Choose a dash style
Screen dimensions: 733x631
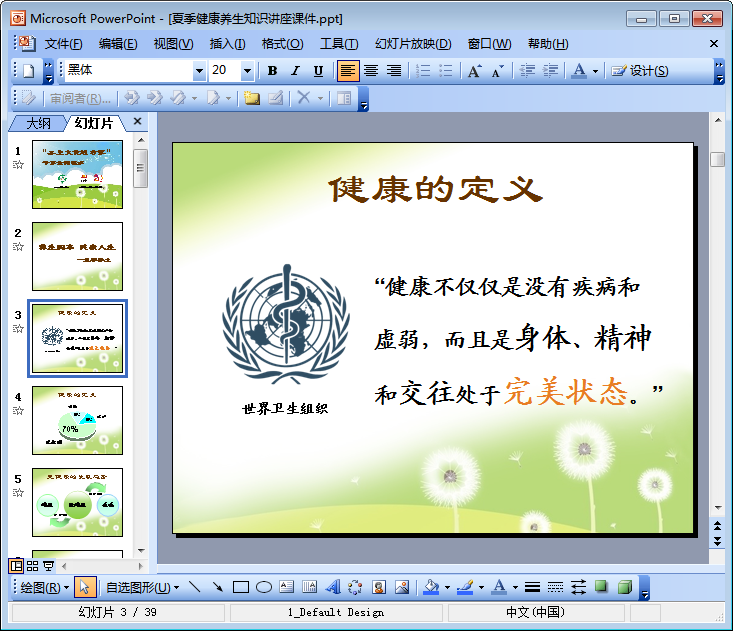tap(555, 587)
